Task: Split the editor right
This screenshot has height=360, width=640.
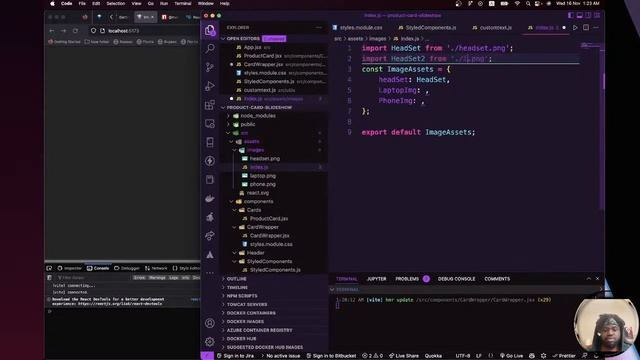Action: click(x=586, y=28)
